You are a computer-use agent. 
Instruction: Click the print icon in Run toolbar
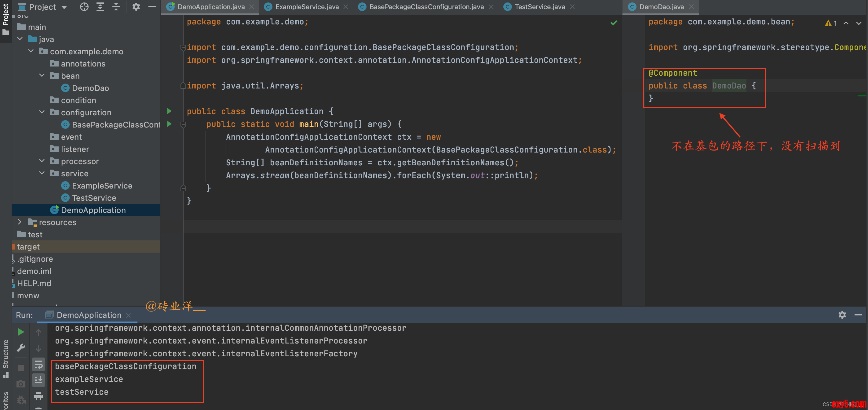tap(38, 396)
